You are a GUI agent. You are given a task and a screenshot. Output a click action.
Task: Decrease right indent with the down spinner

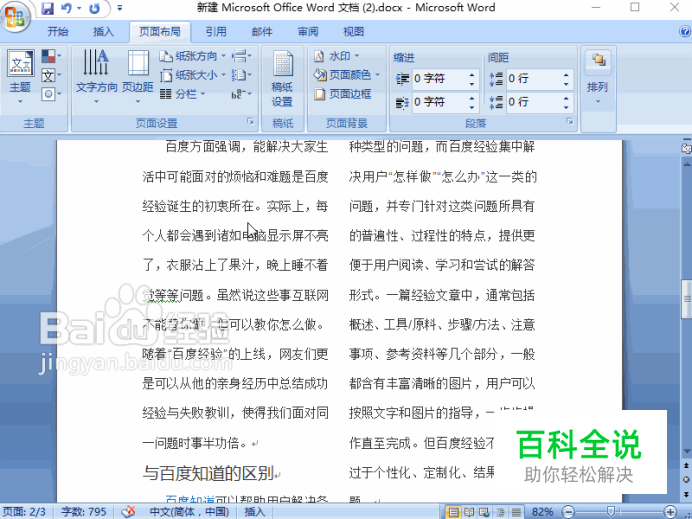(x=472, y=107)
